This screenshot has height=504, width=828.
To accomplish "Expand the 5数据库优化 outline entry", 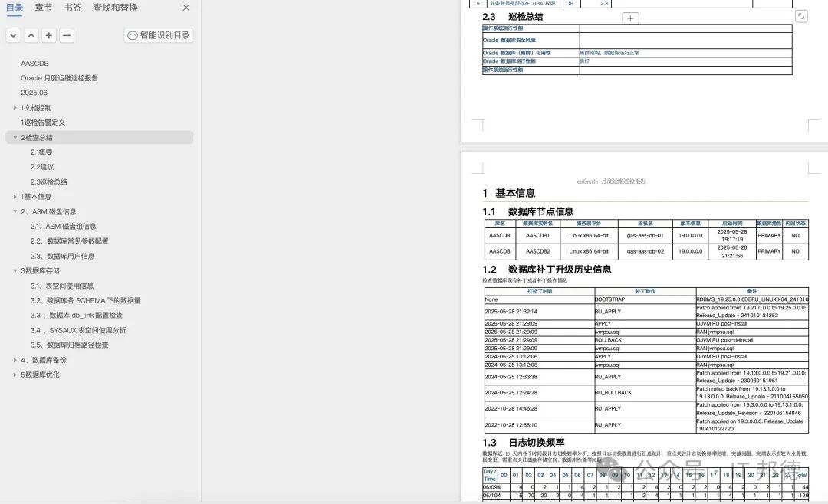I will (15, 375).
